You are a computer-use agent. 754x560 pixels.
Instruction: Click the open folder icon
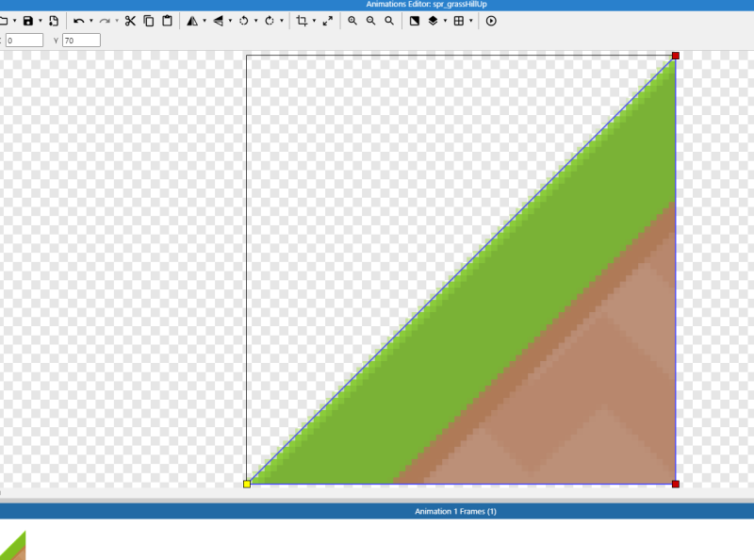tap(4, 21)
